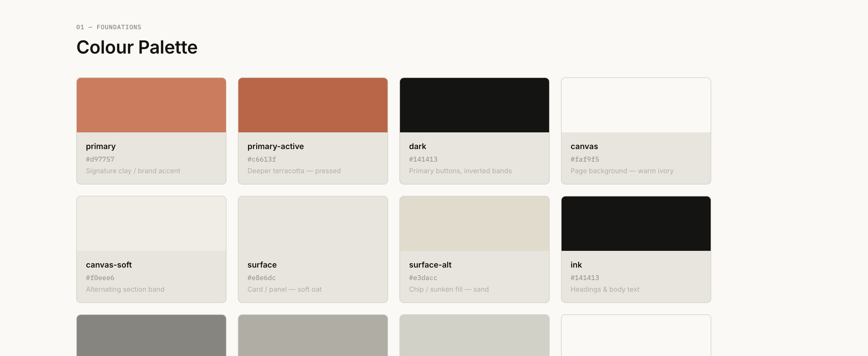The width and height of the screenshot is (868, 356).
Task: Select "Headings & body text" description
Action: (x=605, y=290)
